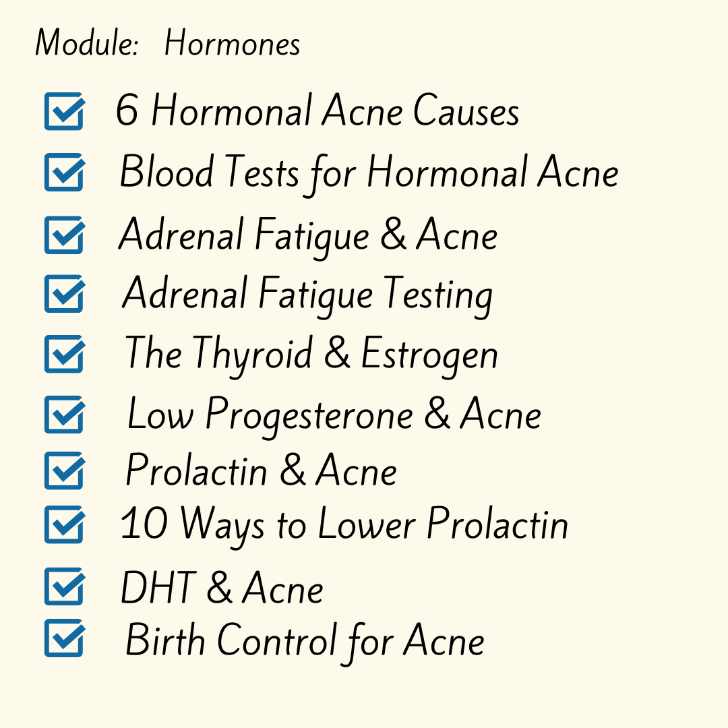Uncheck the 6 Hormonal Acne Causes checkbox
This screenshot has width=728, height=728.
point(65,111)
